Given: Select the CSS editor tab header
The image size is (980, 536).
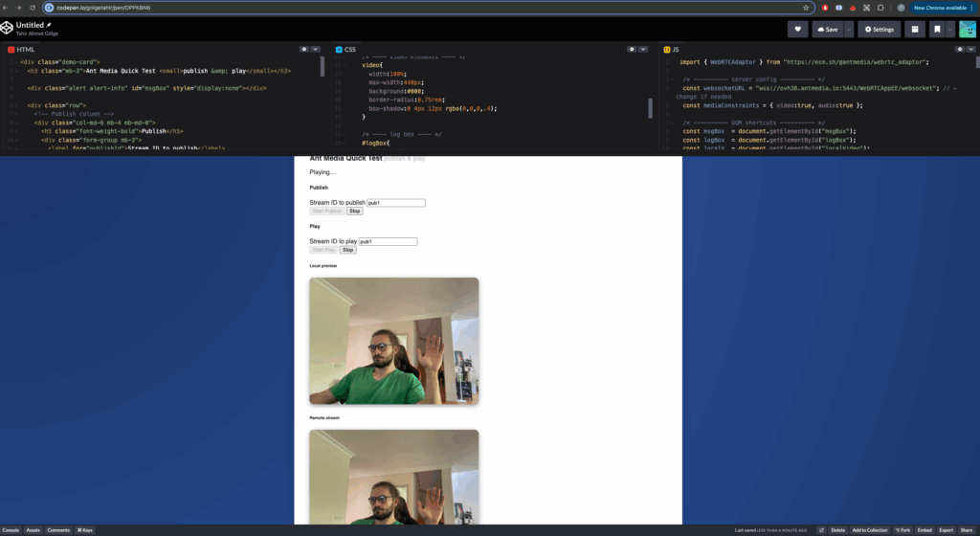Looking at the screenshot, I should pos(345,50).
